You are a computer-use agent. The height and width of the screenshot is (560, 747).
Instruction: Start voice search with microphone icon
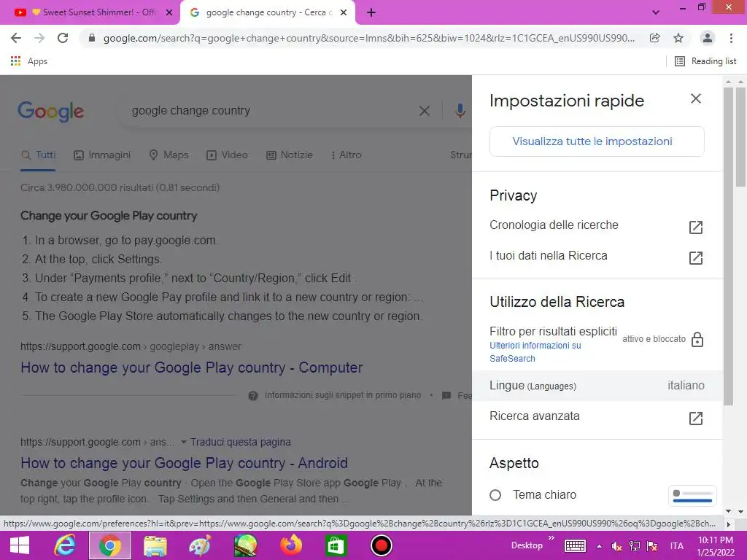pos(460,111)
